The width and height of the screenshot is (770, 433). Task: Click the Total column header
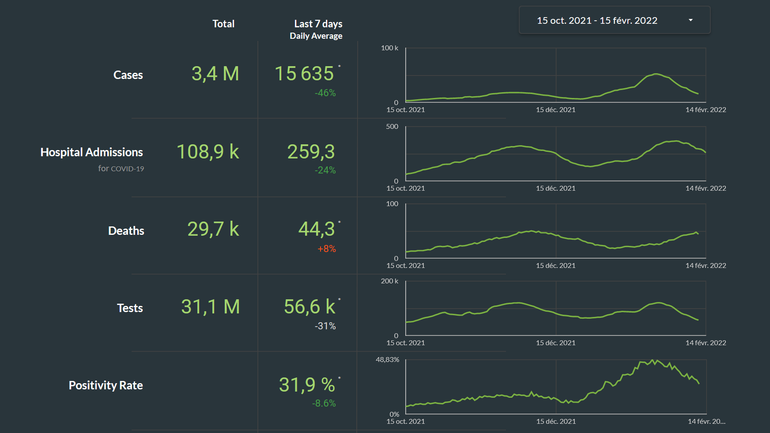[223, 23]
